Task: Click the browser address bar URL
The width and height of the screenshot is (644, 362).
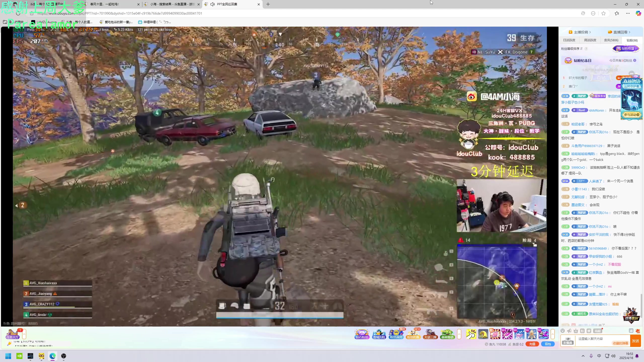Action: click(x=120, y=13)
